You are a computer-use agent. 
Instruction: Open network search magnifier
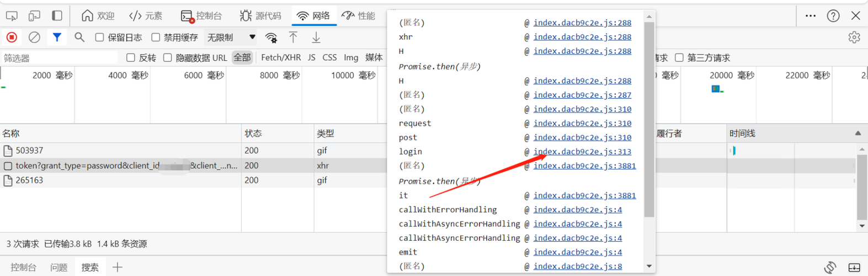point(79,38)
